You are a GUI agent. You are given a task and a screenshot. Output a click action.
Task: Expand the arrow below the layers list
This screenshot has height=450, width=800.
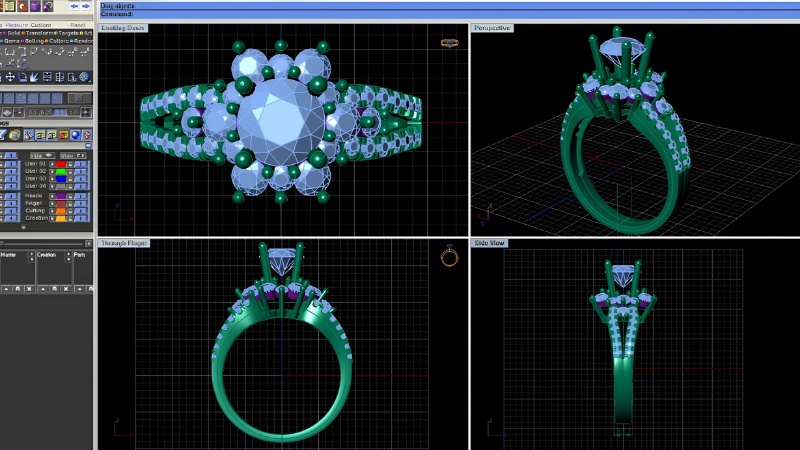click(24, 228)
